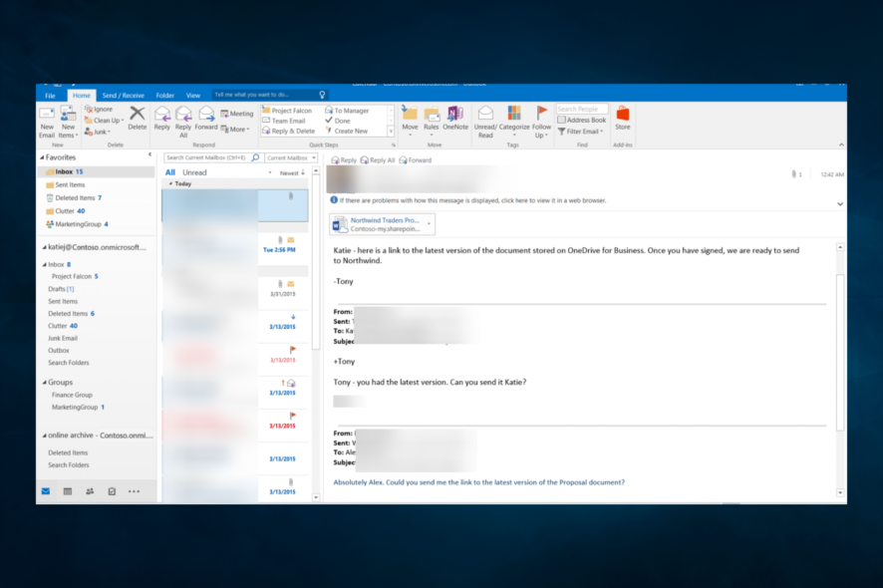This screenshot has height=588, width=883.
Task: Click the info icon in the message bar
Action: pyautogui.click(x=334, y=200)
